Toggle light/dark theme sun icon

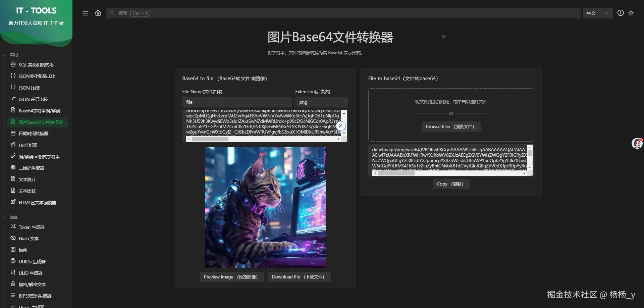point(631,13)
